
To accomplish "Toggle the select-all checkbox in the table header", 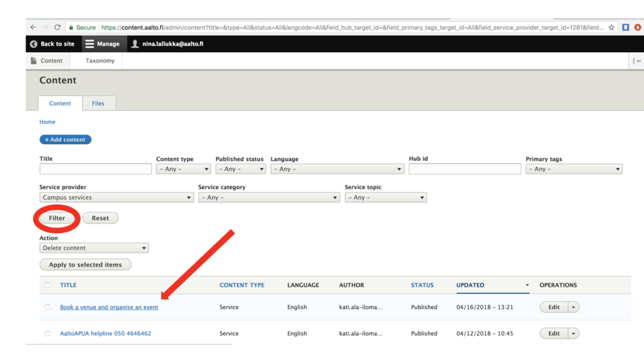I will click(47, 285).
